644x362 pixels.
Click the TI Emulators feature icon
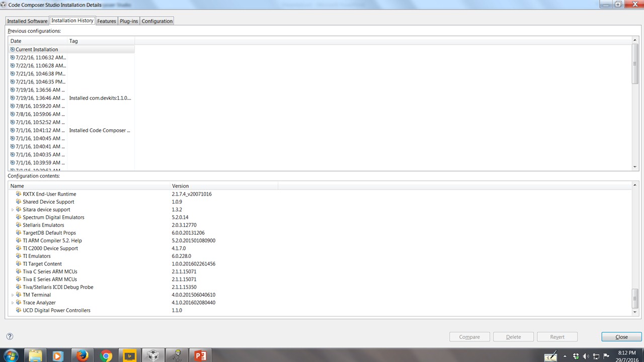(x=19, y=256)
